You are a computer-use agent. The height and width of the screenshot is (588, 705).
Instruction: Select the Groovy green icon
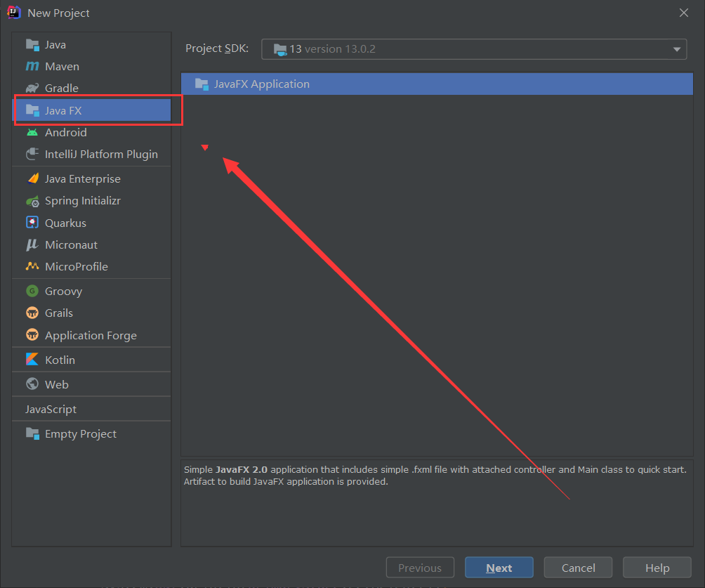click(32, 291)
